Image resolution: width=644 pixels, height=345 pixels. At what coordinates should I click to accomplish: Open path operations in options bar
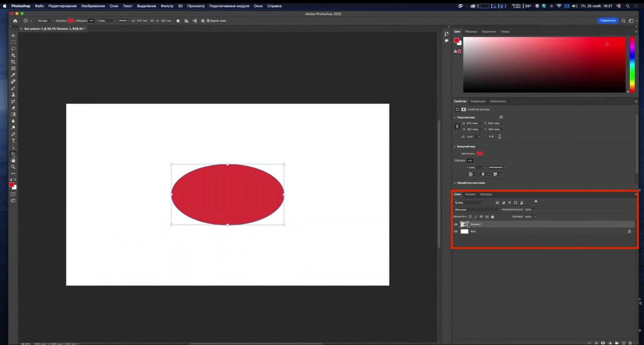[x=178, y=21]
